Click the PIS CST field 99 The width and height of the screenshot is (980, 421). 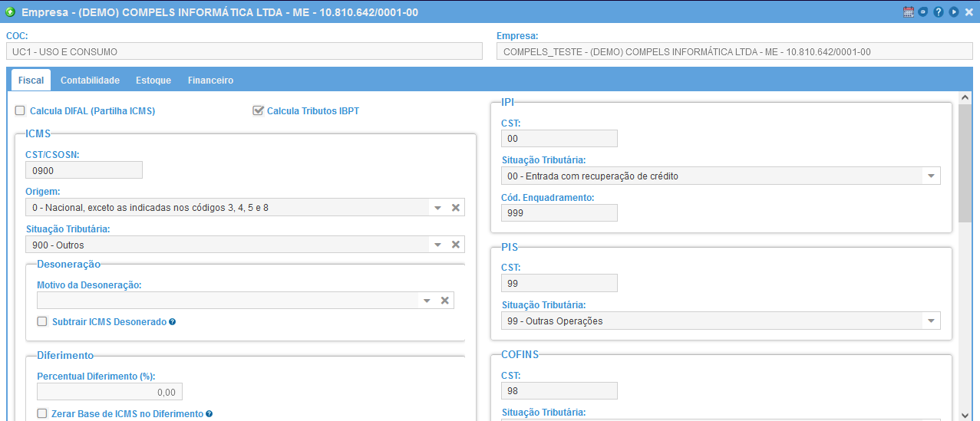pyautogui.click(x=559, y=283)
